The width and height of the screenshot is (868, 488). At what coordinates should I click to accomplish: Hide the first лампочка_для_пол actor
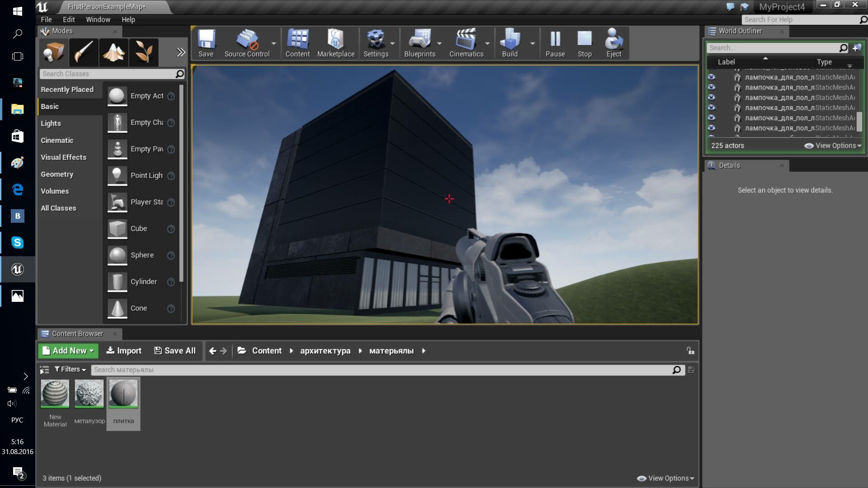712,77
